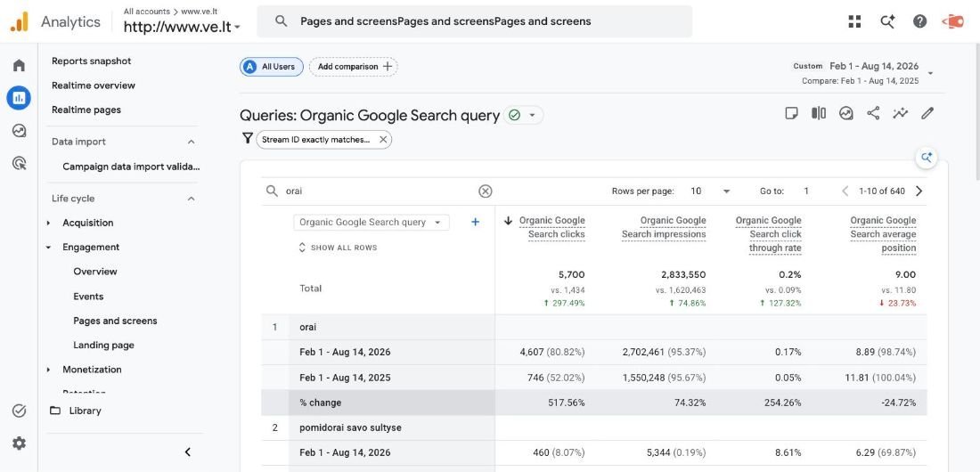980x472 pixels.
Task: Open the property selector http://www.ve.lt
Action: [182, 27]
